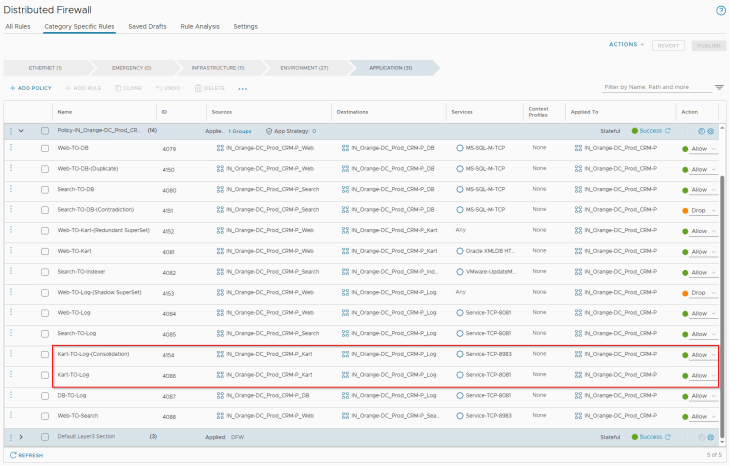The height and width of the screenshot is (466, 730).
Task: Click the 1 Groups link in policy row
Action: (x=240, y=131)
